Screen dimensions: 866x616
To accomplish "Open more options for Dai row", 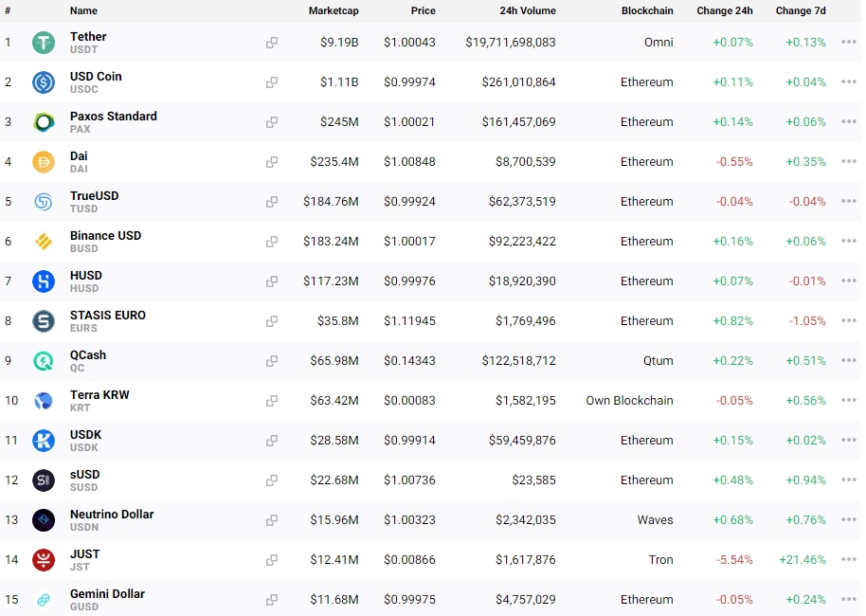I will (x=849, y=161).
